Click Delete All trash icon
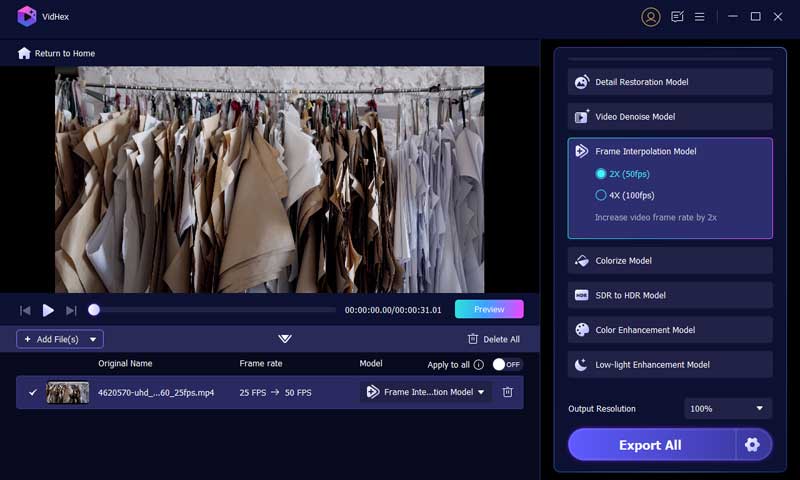800x480 pixels. pyautogui.click(x=474, y=339)
